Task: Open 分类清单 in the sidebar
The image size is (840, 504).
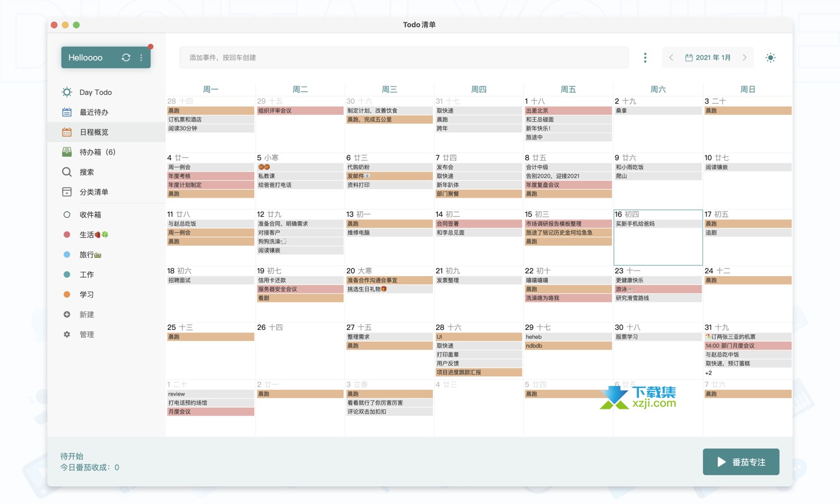Action: 94,192
